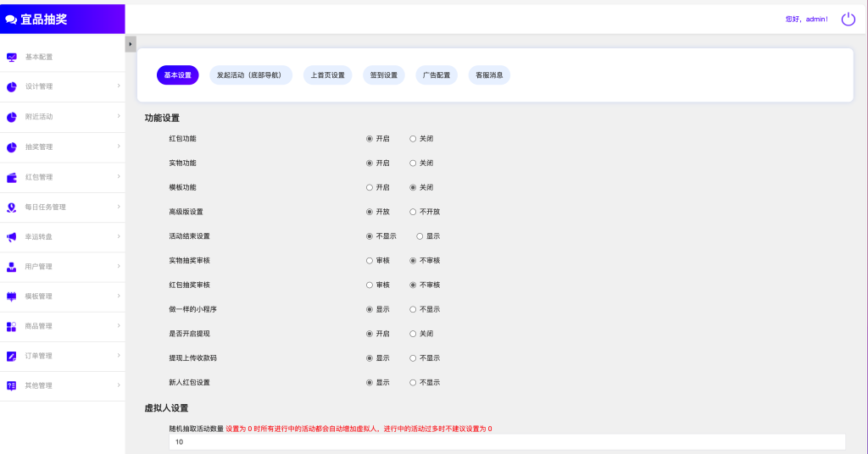Select 审核 for 红包抽奖审核

pyautogui.click(x=370, y=285)
